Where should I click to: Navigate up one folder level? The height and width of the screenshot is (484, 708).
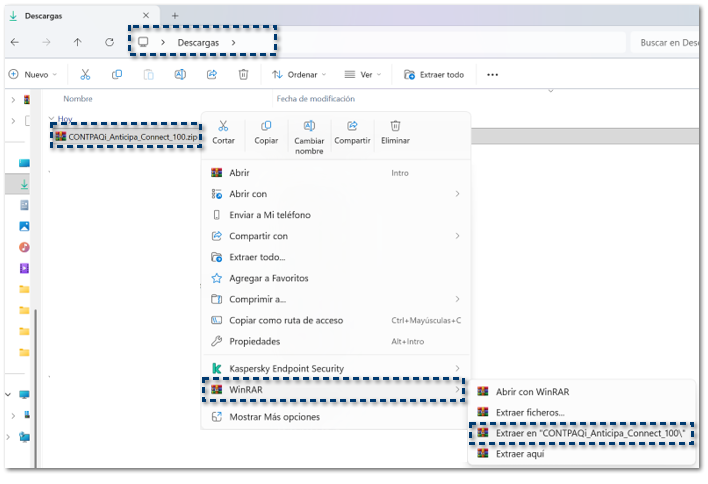pyautogui.click(x=78, y=42)
